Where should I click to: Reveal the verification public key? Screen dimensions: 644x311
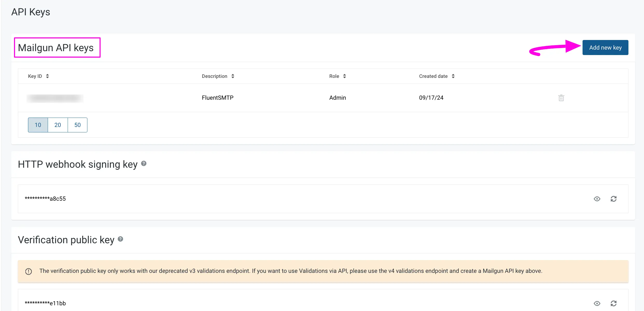[x=597, y=303]
